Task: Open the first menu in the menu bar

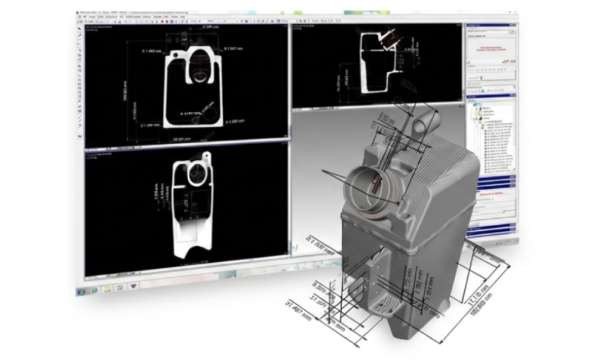Action: [x=84, y=16]
